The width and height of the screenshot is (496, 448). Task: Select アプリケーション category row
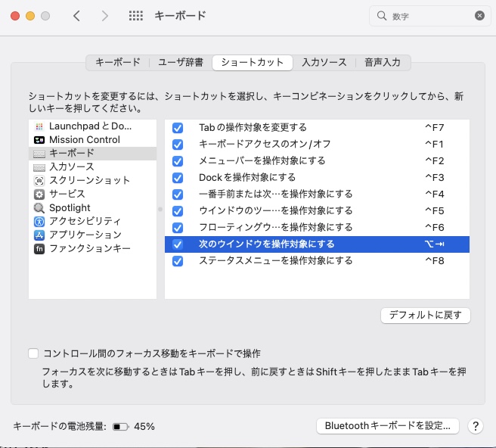[92, 235]
